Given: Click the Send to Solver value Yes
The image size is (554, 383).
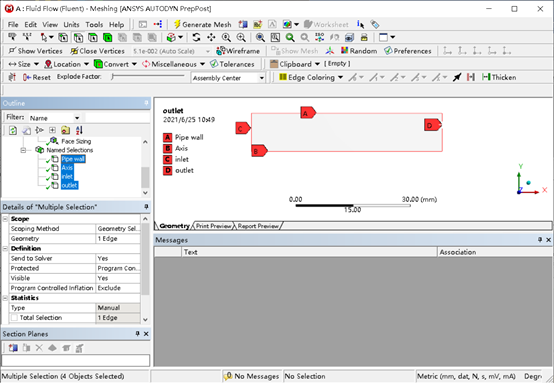Looking at the screenshot, I should (118, 258).
